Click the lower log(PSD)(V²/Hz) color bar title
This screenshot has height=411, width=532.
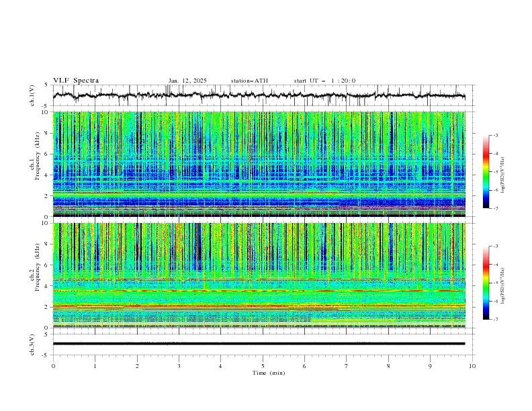502,286
